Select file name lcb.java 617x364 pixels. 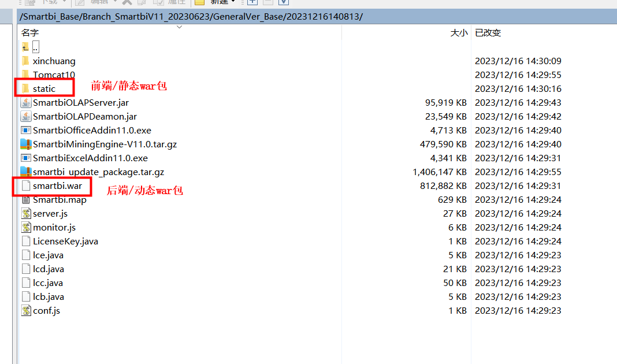(49, 297)
